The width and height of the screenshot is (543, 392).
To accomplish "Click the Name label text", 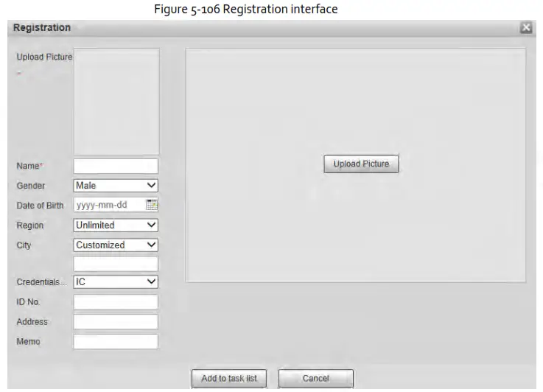I will coord(29,166).
